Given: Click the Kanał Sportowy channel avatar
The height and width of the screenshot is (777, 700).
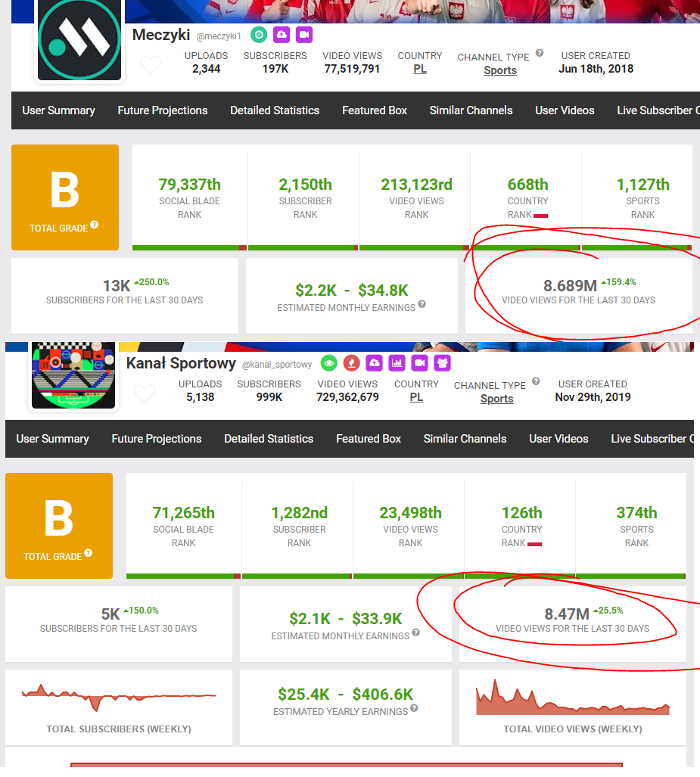Looking at the screenshot, I should pos(73,375).
